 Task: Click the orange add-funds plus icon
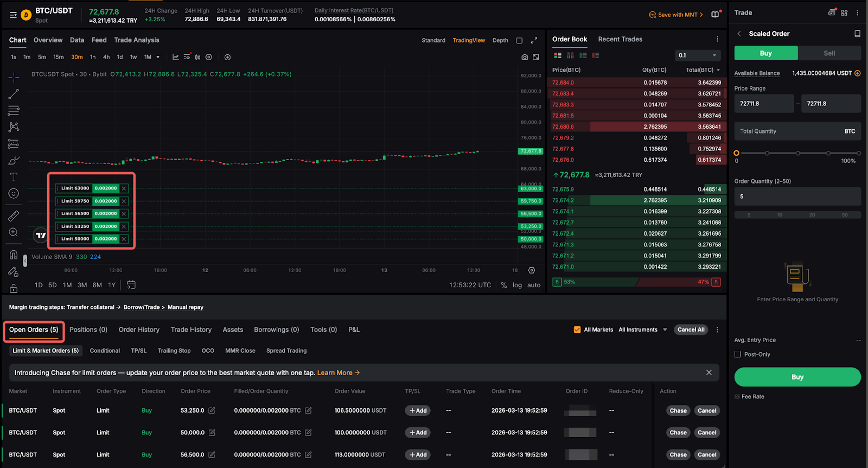coord(858,73)
